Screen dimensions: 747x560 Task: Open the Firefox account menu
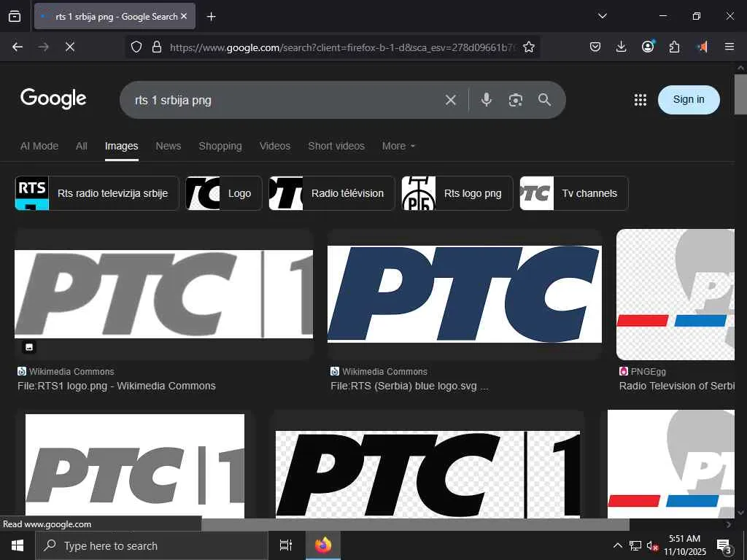click(648, 47)
